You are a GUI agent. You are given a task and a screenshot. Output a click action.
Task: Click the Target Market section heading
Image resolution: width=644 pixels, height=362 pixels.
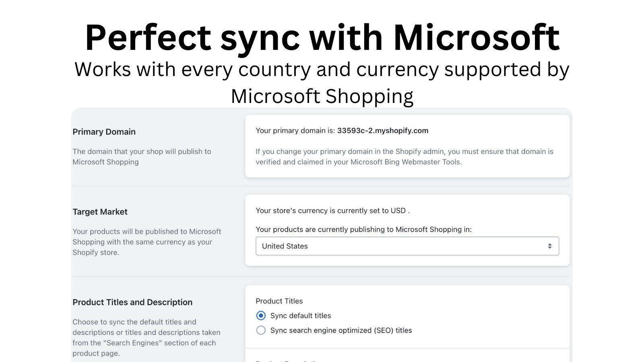pos(100,212)
